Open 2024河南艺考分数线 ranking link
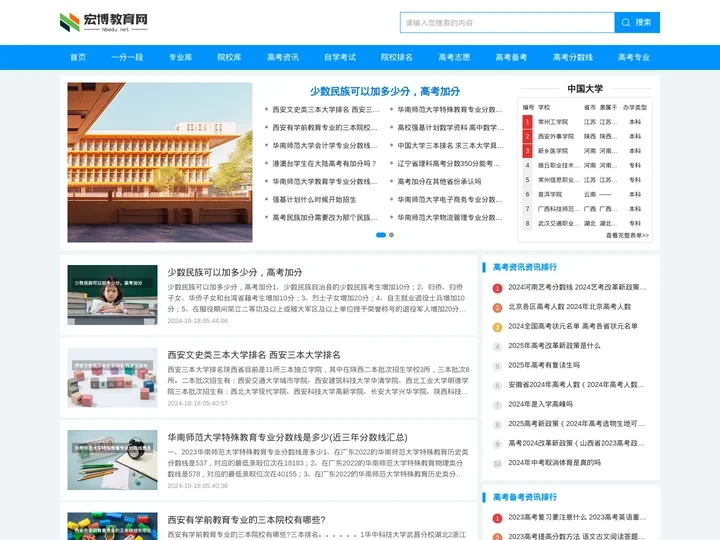Screen dimensions: 720x540 [x=577, y=287]
